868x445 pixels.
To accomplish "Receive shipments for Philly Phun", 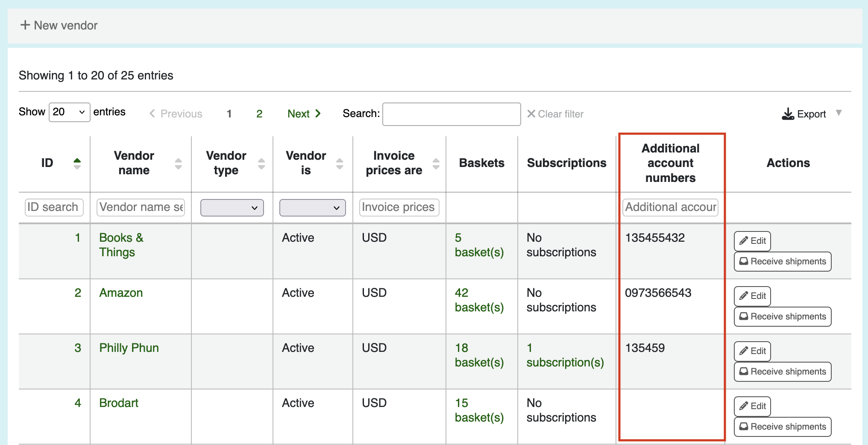I will pyautogui.click(x=783, y=372).
